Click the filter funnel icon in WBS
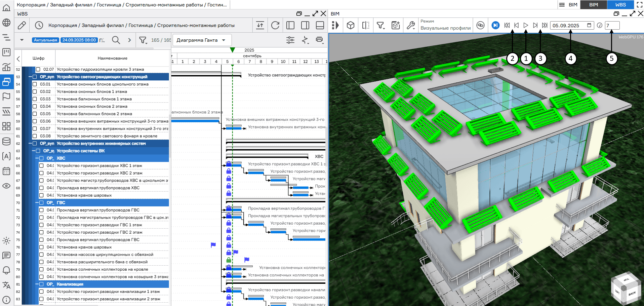This screenshot has height=306, width=644. pos(143,40)
